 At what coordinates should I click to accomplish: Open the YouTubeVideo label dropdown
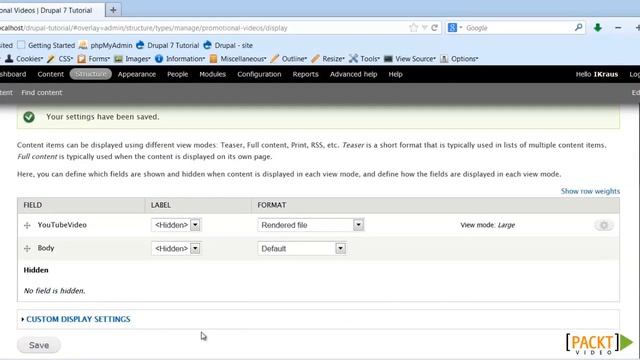coord(176,225)
